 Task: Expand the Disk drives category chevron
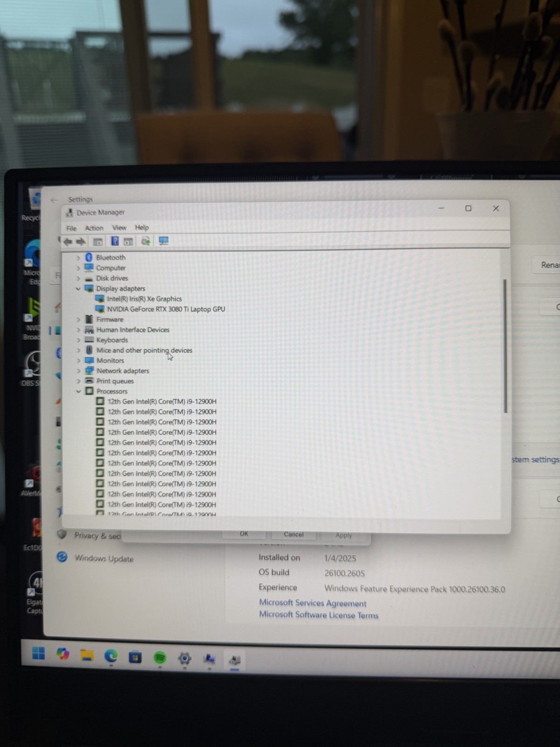[x=78, y=278]
